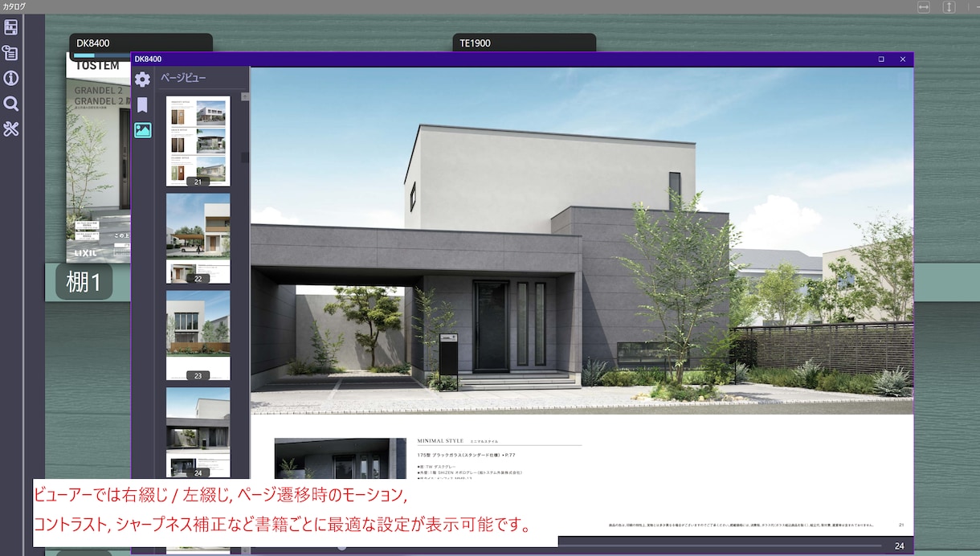
Task: Open page 22 thumbnail
Action: coord(198,239)
